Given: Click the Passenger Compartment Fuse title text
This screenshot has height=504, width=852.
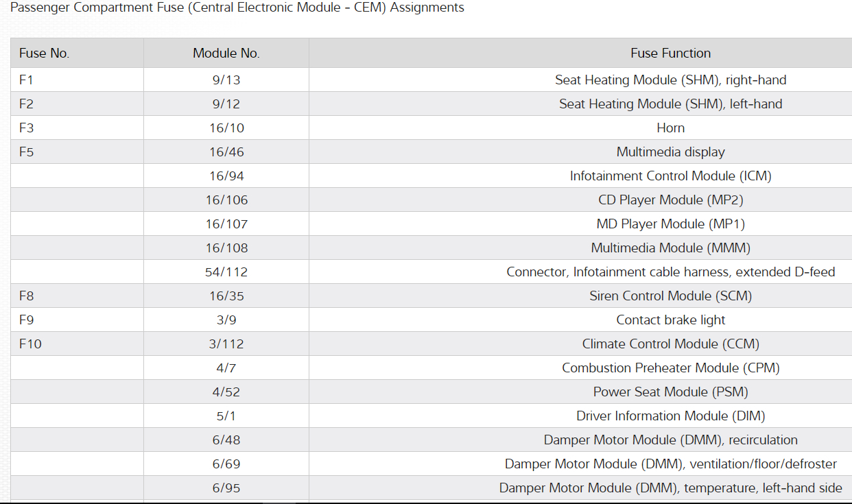Looking at the screenshot, I should [x=237, y=8].
